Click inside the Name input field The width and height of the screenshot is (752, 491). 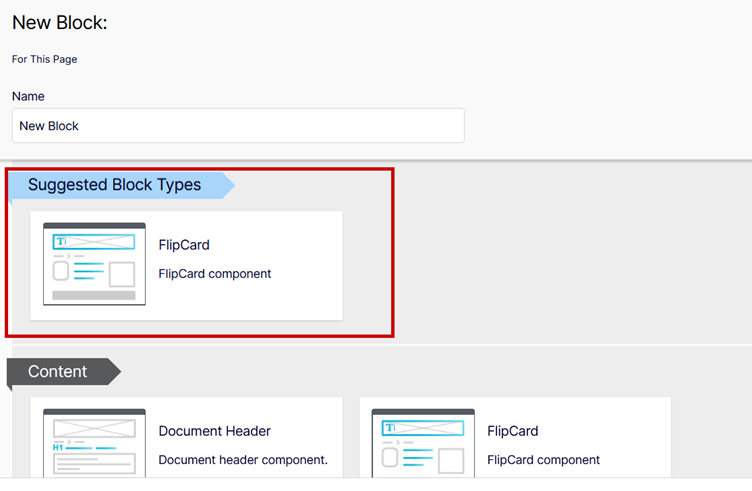(238, 126)
